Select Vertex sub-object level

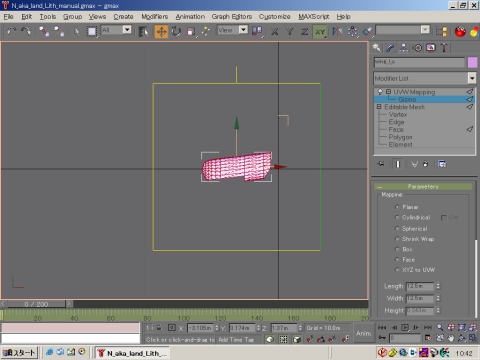pyautogui.click(x=397, y=114)
